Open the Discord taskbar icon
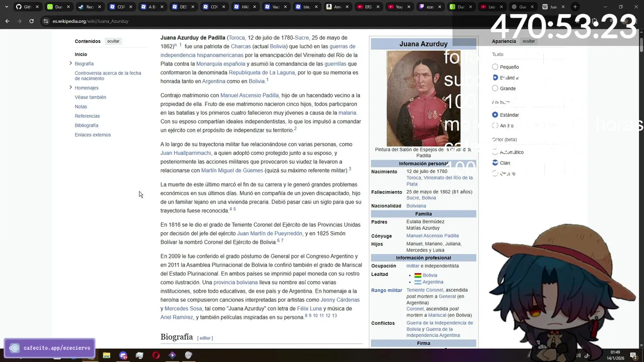Image resolution: width=644 pixels, height=362 pixels. pyautogui.click(x=123, y=355)
